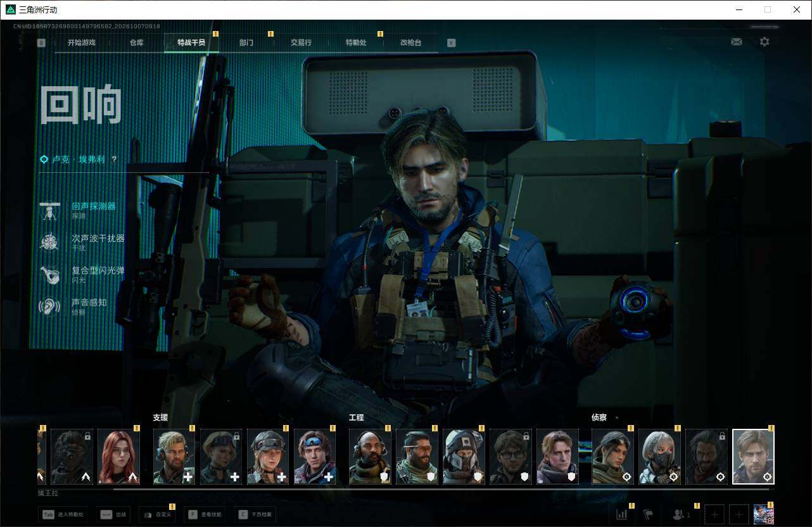Select the 回声探测器 skill icon
812x527 pixels.
[49, 211]
